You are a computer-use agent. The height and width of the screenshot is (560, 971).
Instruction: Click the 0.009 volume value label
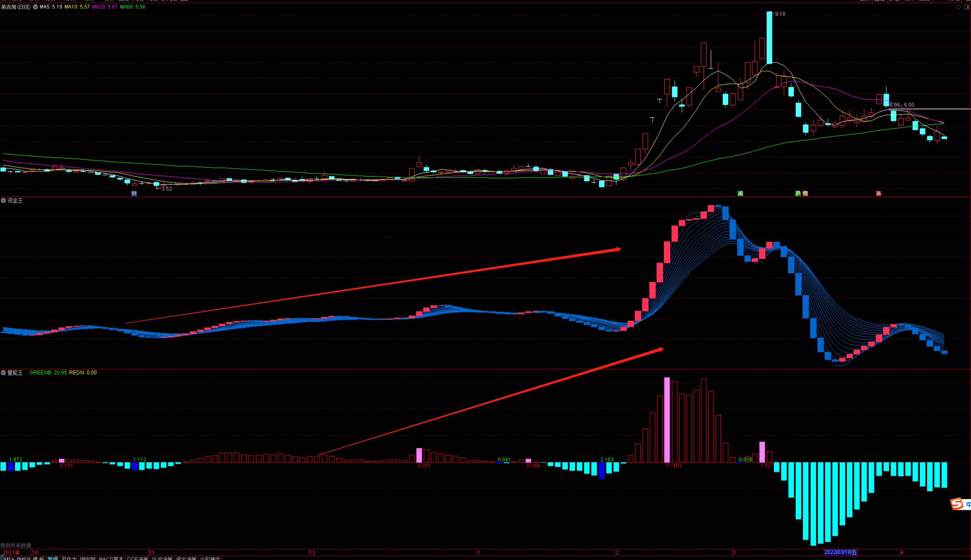pyautogui.click(x=745, y=460)
